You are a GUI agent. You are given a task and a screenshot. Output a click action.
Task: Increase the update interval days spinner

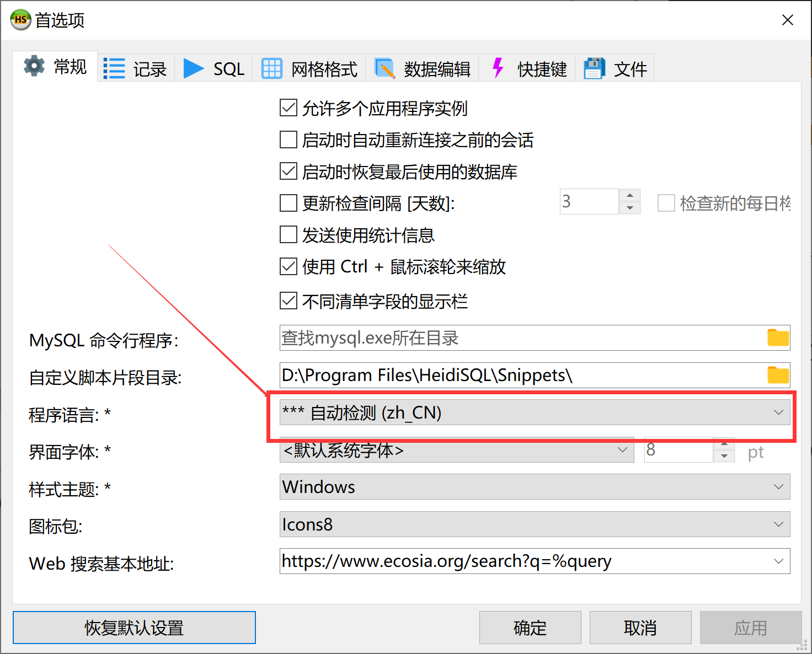[630, 195]
